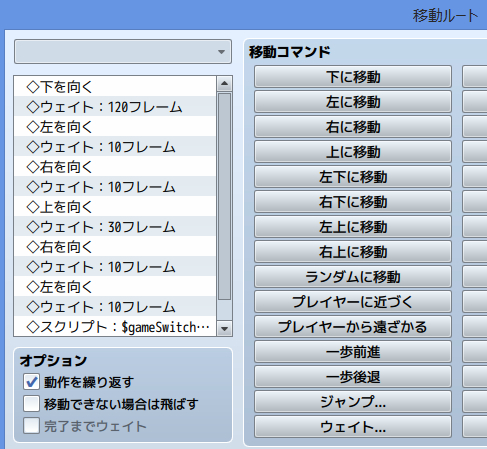This screenshot has width=487, height=449.
Task: Click the 左に移動 button
Action: (x=353, y=102)
